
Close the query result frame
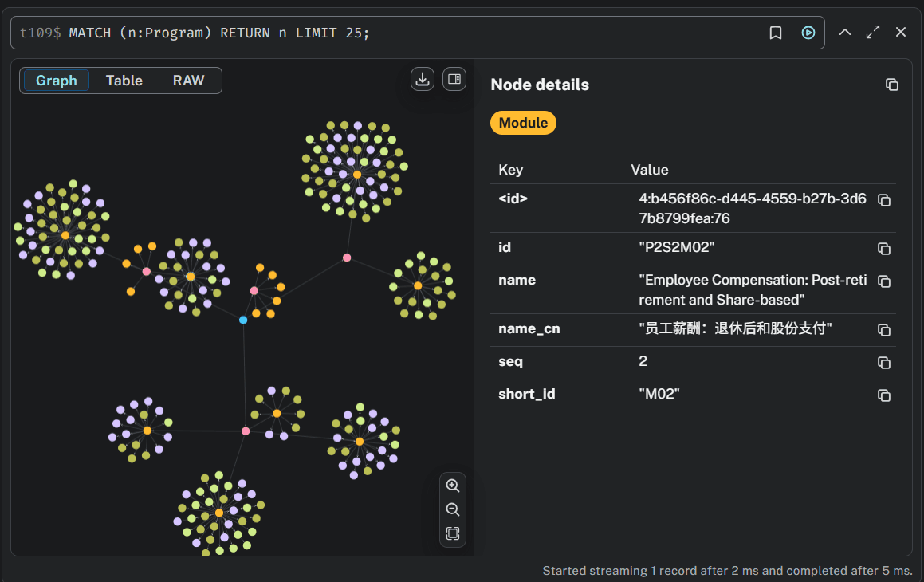(901, 33)
